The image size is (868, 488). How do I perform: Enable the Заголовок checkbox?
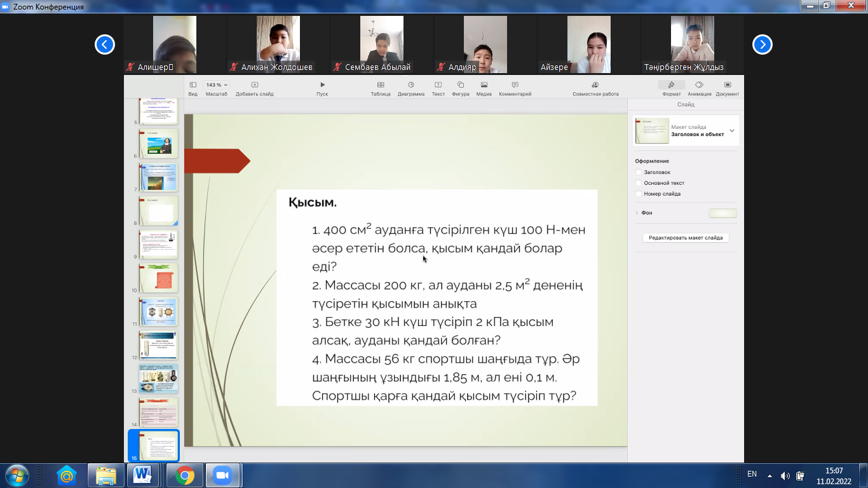tap(639, 172)
